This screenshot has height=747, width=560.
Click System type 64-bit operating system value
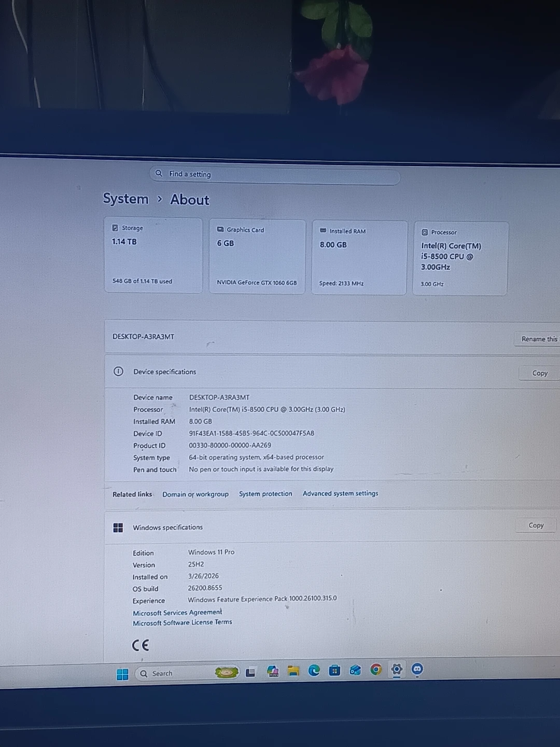click(x=256, y=457)
